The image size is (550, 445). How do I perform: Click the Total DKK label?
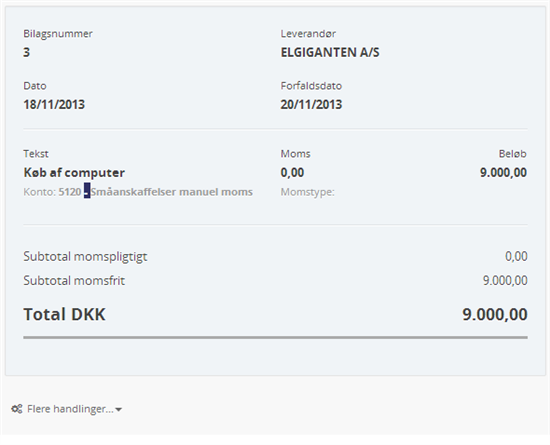coord(64,314)
